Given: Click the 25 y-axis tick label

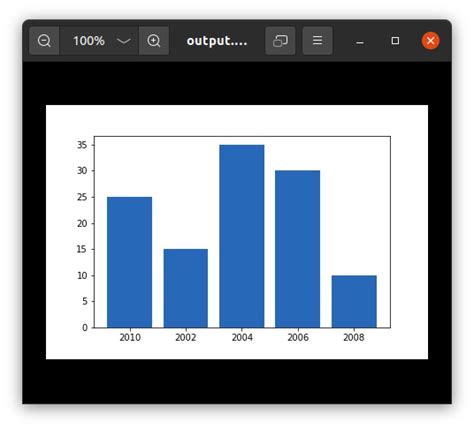Looking at the screenshot, I should pyautogui.click(x=82, y=197).
